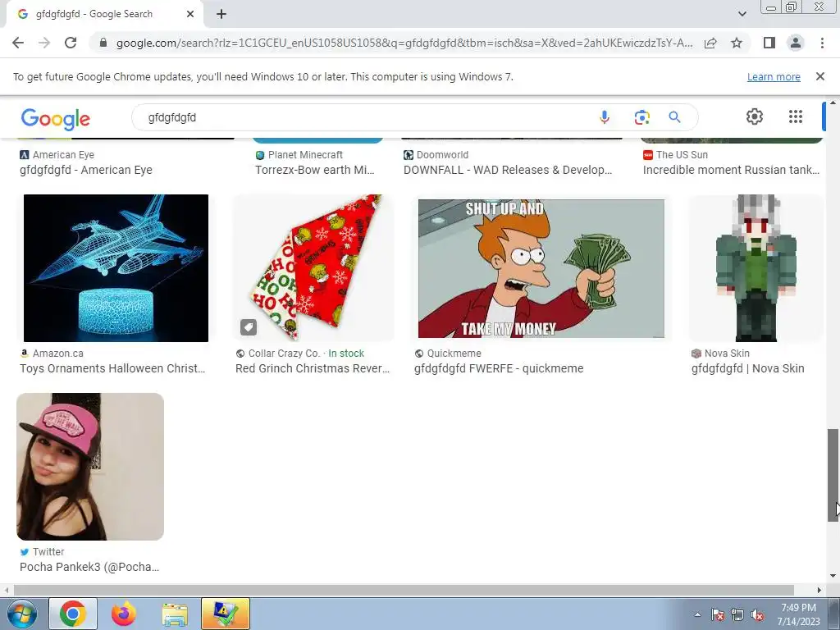Open the Nova Skin character image
This screenshot has height=630, width=840.
click(x=756, y=268)
